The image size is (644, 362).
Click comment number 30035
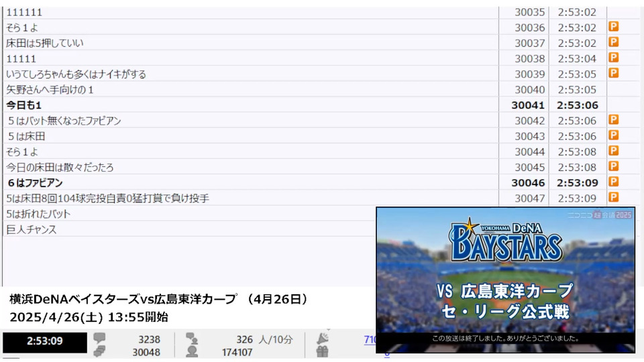[529, 12]
